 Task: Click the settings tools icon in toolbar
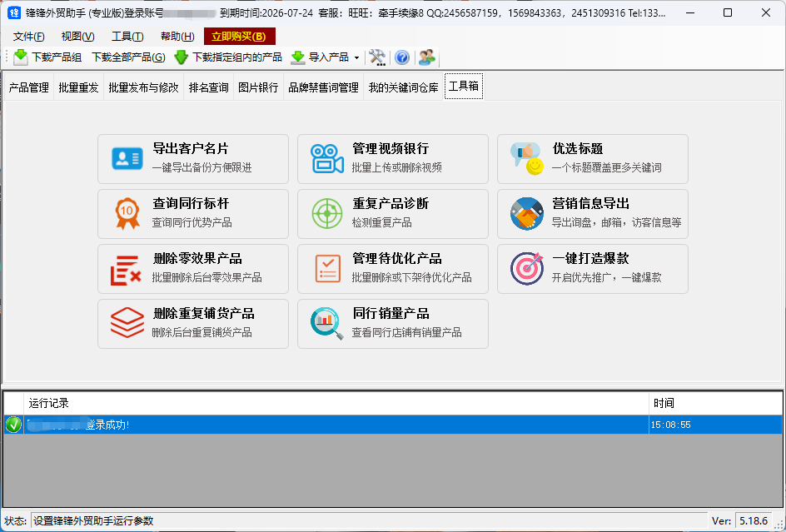click(x=377, y=57)
